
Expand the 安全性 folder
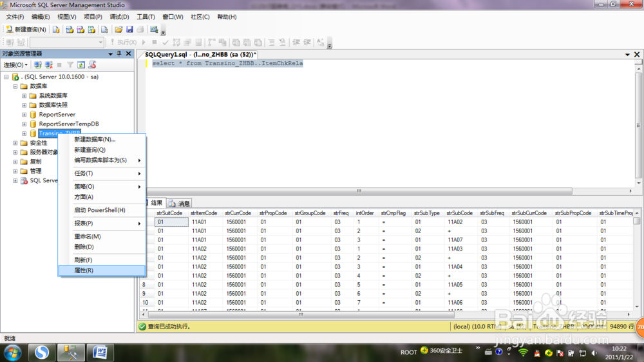click(15, 143)
